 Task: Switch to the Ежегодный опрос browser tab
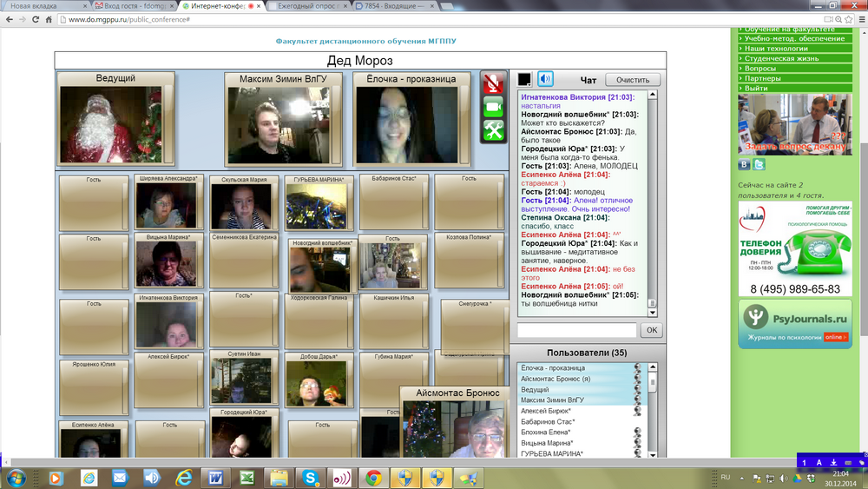click(306, 6)
